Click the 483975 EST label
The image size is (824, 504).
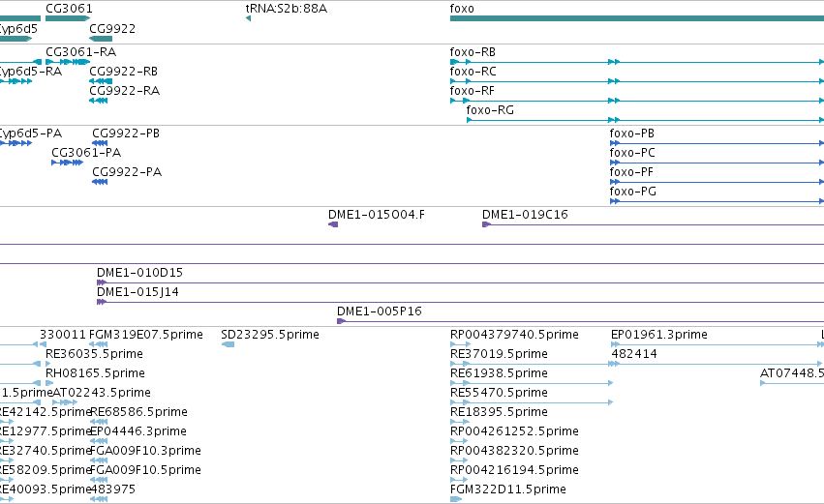[112, 489]
